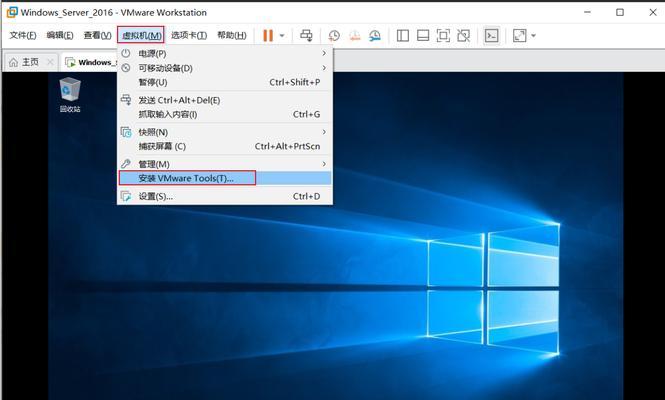Screen dimensions: 665x400
Task: Expand the 电源(P) submenu
Action: [x=225, y=53]
